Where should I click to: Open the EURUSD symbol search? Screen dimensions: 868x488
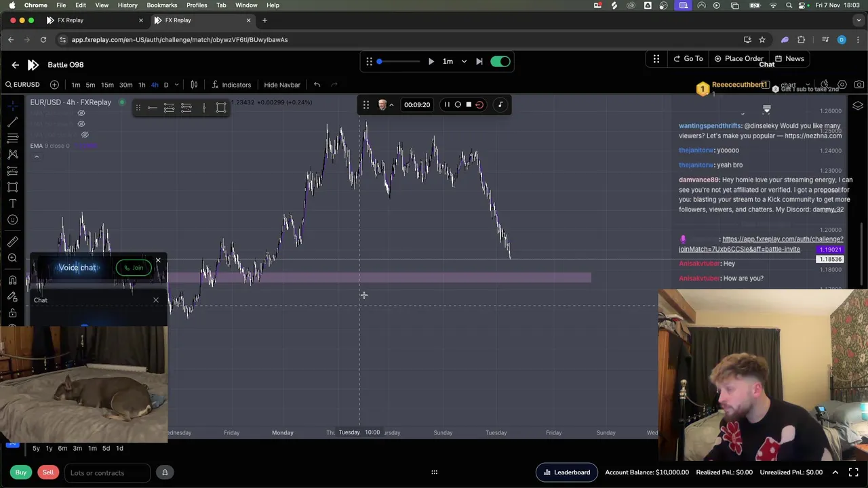pos(22,85)
